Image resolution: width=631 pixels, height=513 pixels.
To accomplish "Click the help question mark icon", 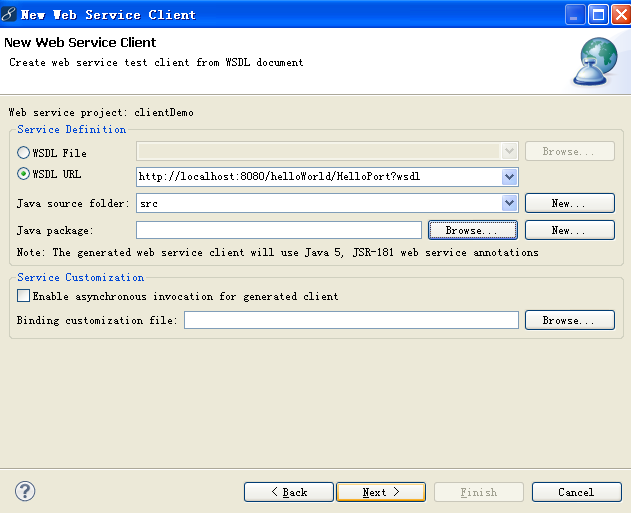I will coord(26,491).
